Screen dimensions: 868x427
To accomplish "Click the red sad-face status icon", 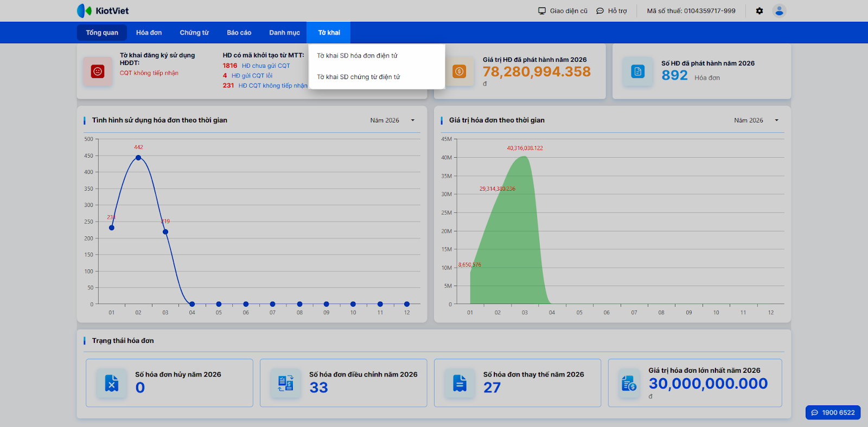I will [x=98, y=72].
